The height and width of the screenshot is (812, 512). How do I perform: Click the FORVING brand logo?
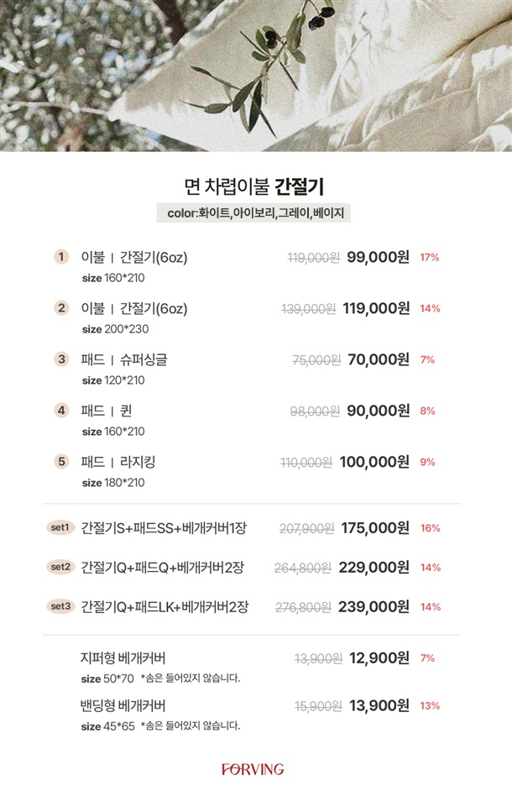[x=253, y=769]
